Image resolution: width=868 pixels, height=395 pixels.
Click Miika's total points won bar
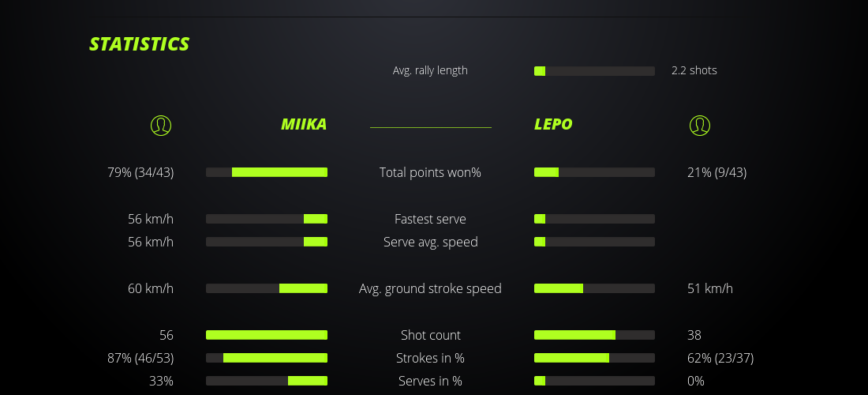pyautogui.click(x=267, y=172)
